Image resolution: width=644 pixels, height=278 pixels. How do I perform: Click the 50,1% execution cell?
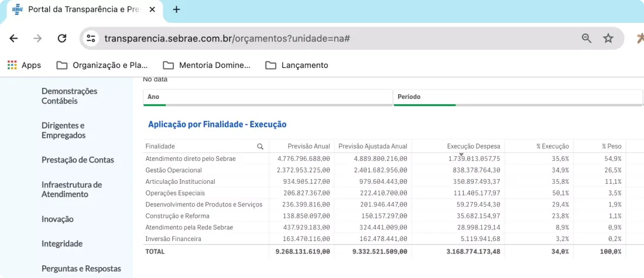(561, 193)
